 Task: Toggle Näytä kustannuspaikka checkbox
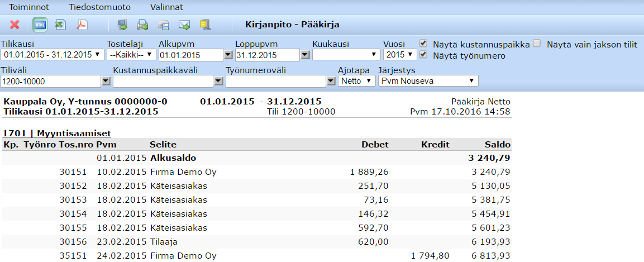pos(424,43)
